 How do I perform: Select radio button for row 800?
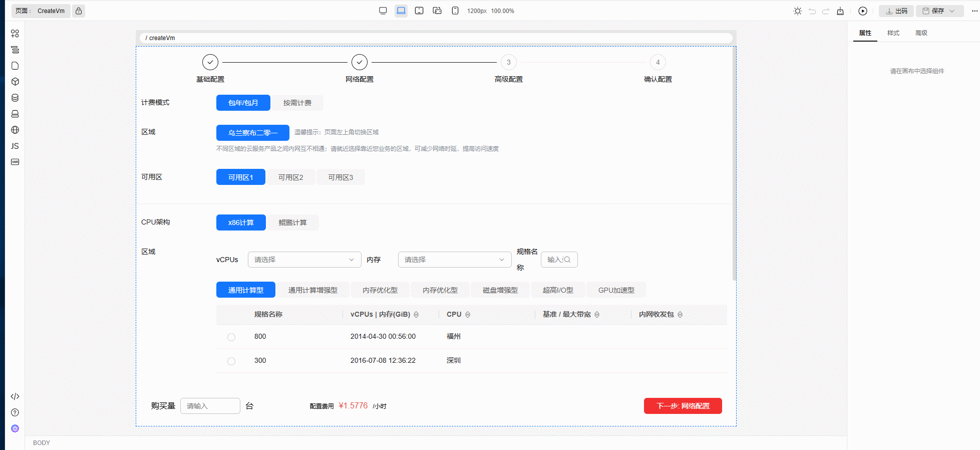coord(231,337)
